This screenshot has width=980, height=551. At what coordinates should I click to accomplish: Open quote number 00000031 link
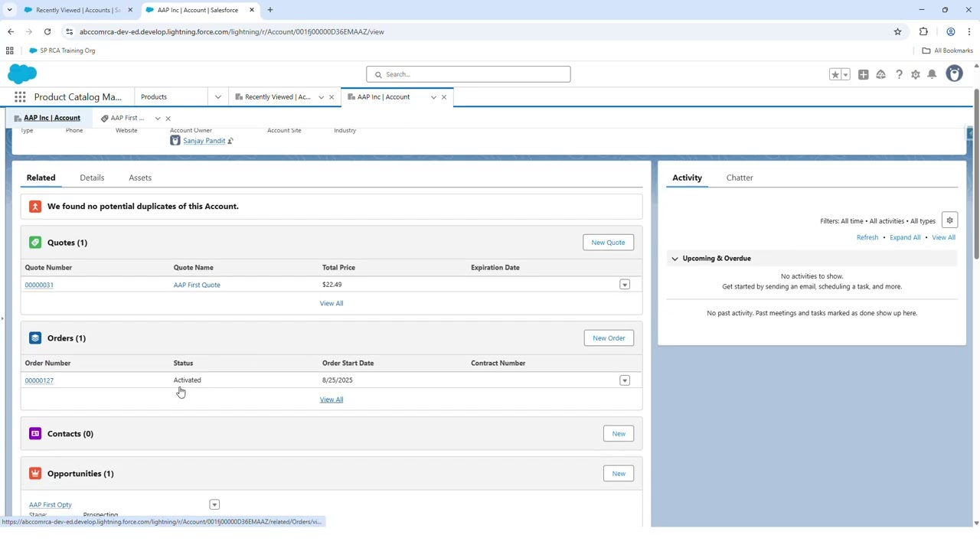39,285
